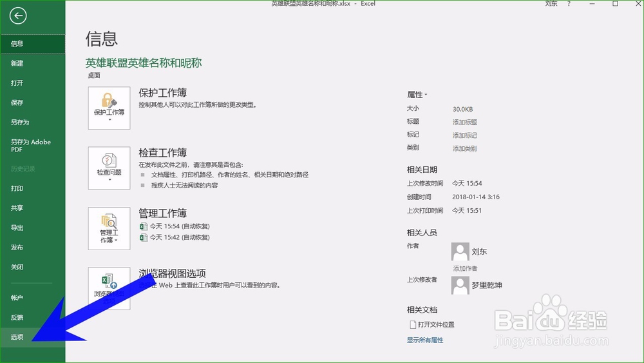Open file location (打开文件位置) link

pyautogui.click(x=432, y=325)
